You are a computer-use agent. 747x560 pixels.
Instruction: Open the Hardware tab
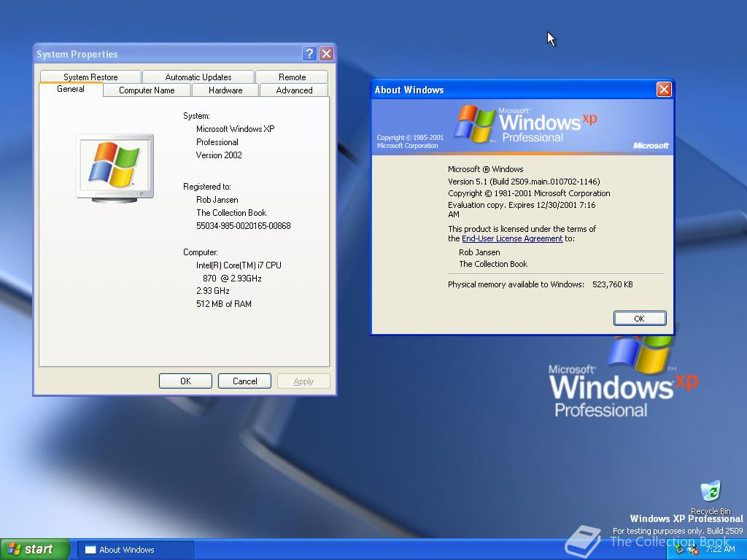225,90
